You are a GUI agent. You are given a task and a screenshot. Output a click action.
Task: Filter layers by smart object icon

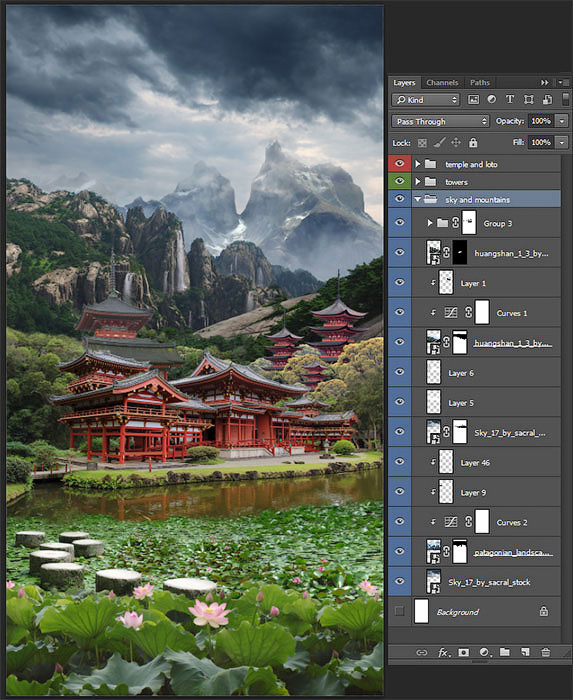pos(547,100)
